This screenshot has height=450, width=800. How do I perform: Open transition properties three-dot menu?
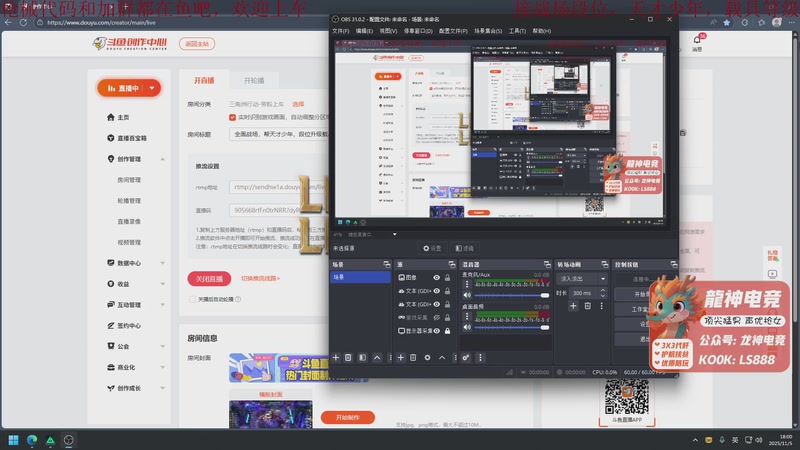click(602, 306)
